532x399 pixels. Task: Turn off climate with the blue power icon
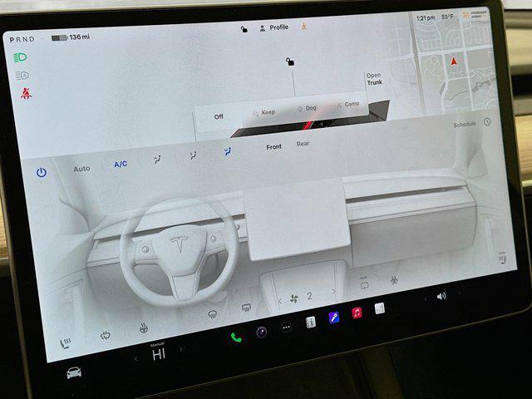(x=42, y=172)
